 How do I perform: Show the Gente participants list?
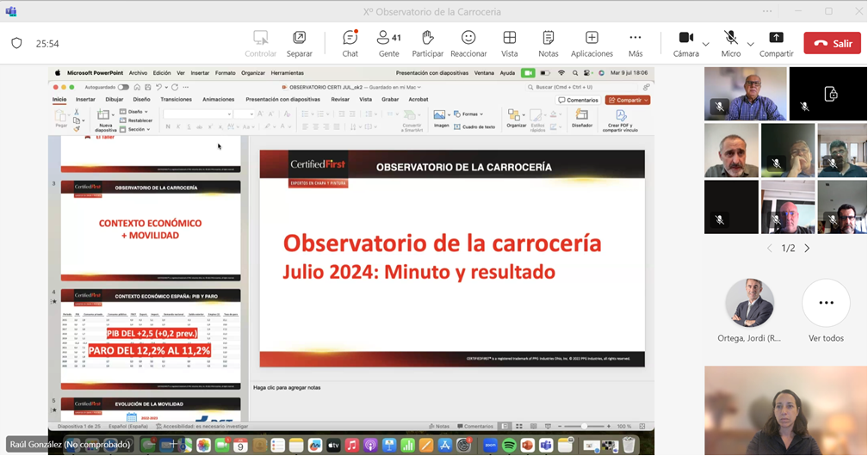click(389, 43)
